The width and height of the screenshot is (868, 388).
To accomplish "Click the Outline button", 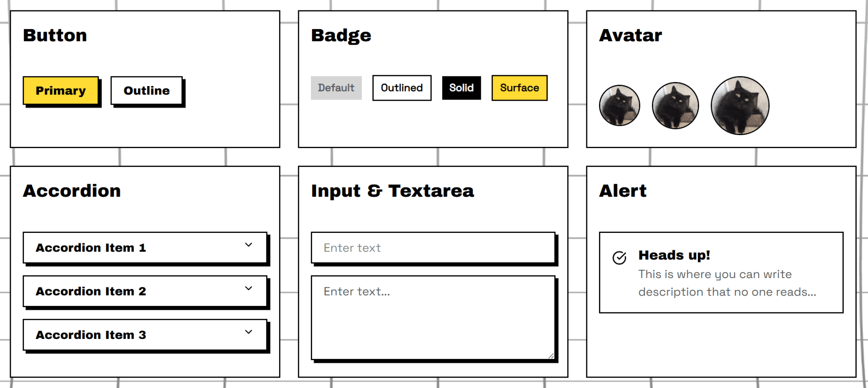I will click(146, 90).
